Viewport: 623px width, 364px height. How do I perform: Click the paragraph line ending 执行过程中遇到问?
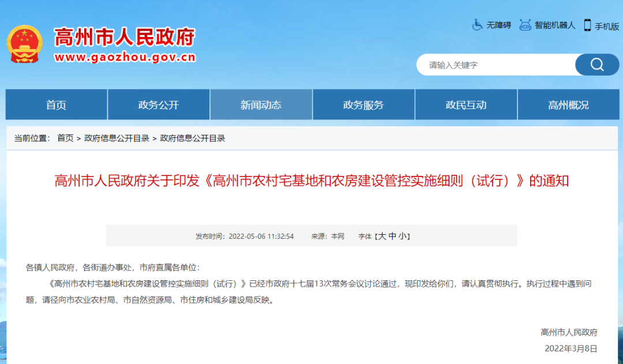(319, 284)
